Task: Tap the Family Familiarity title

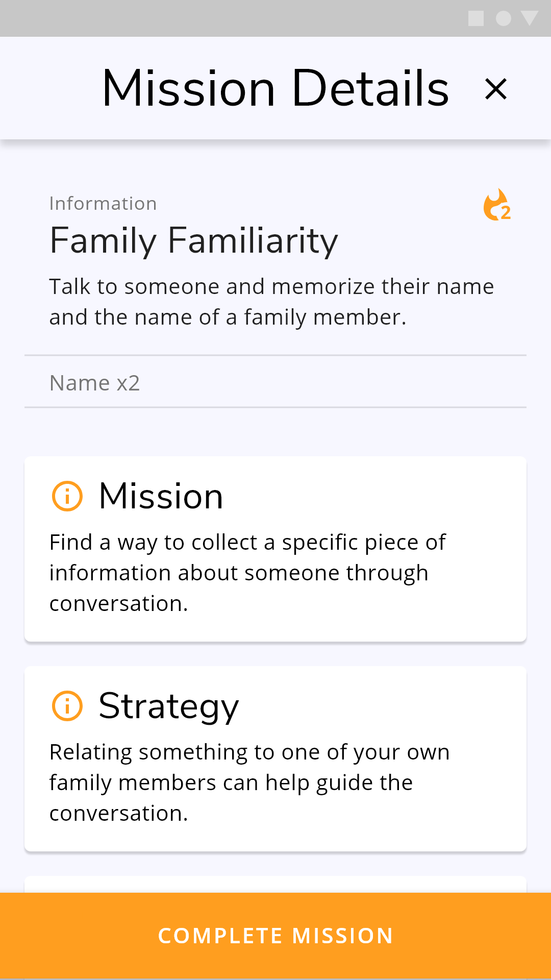Action: [194, 240]
